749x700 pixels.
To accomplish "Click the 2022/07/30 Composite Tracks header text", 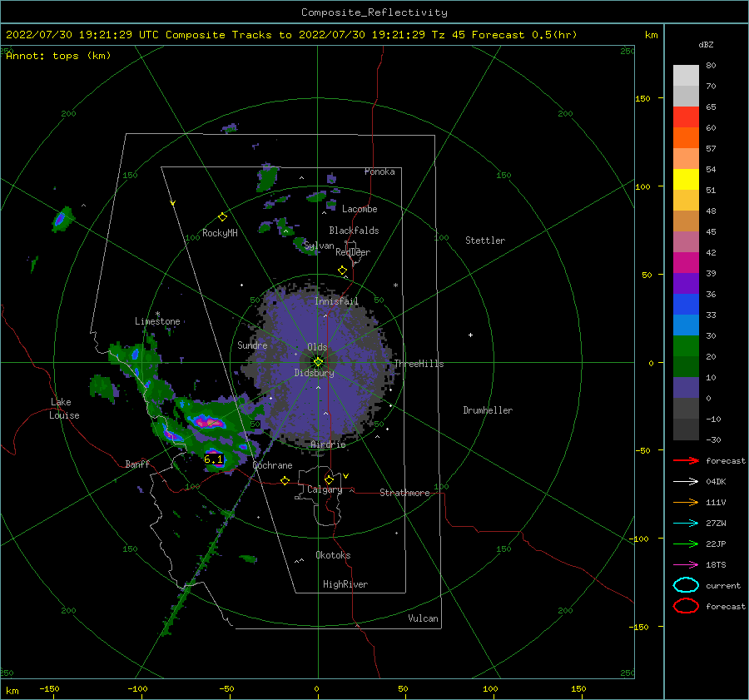I will [x=291, y=35].
